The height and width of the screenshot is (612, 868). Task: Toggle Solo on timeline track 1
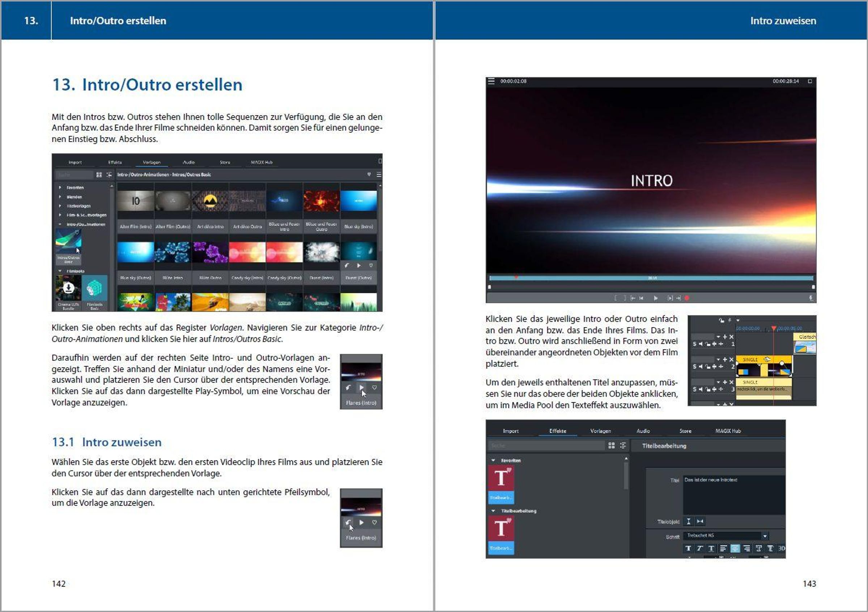(x=694, y=344)
